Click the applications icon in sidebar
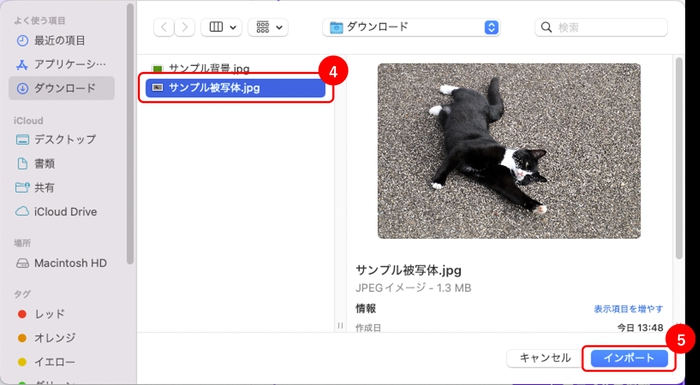Image resolution: width=700 pixels, height=385 pixels. coord(22,65)
